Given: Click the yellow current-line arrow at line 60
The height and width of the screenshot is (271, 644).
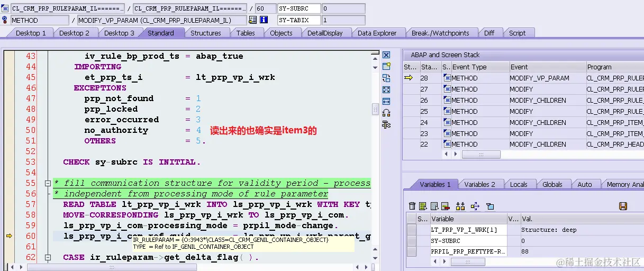Looking at the screenshot, I should (x=9, y=236).
